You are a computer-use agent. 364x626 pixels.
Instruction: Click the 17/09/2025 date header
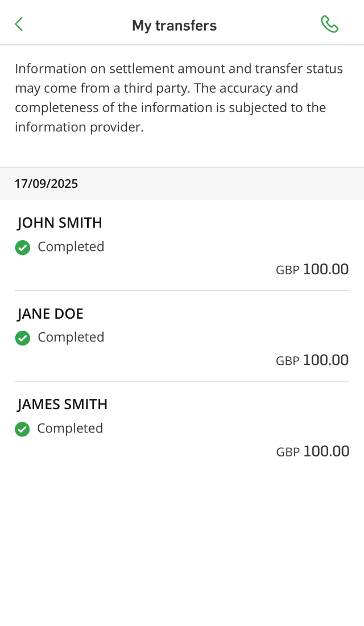point(47,184)
